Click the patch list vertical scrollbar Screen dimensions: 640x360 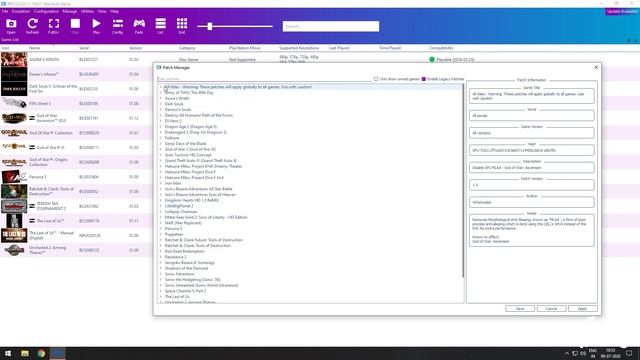click(463, 182)
